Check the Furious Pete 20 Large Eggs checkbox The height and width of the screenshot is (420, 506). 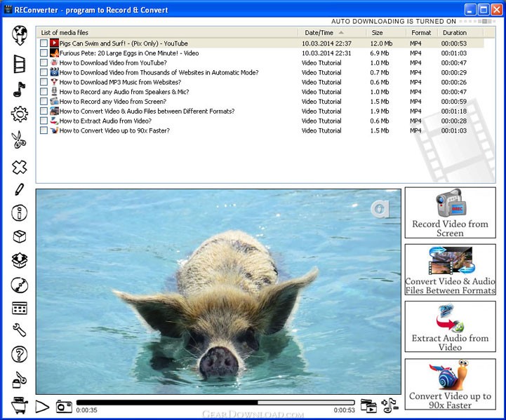pos(44,53)
